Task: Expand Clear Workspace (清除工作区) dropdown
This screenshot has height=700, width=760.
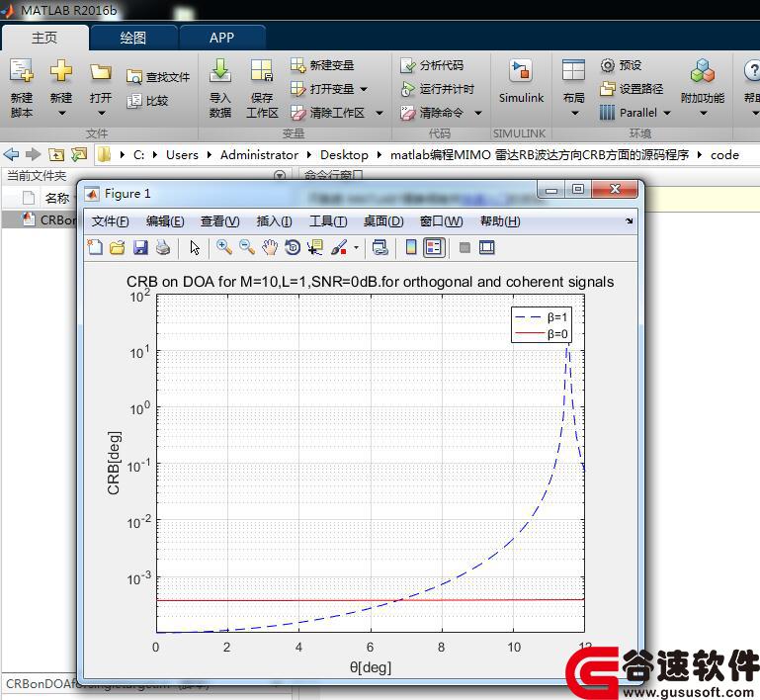Action: (x=380, y=114)
